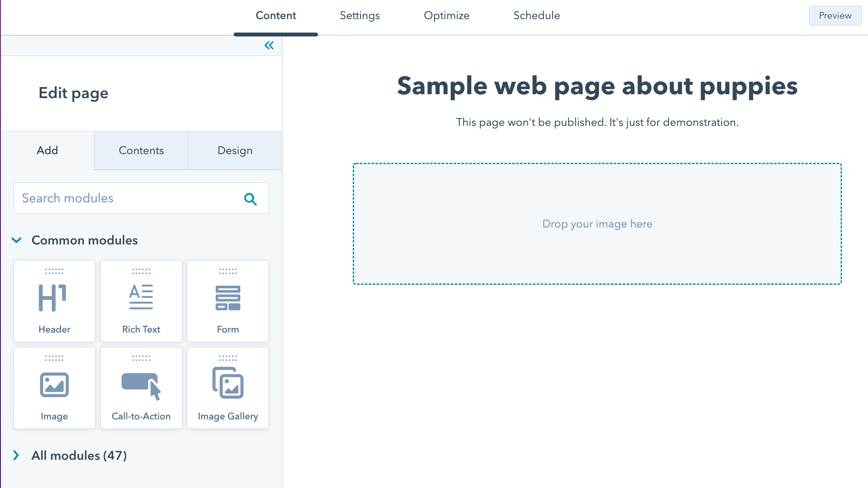Choose the Form module icon

pos(228,298)
